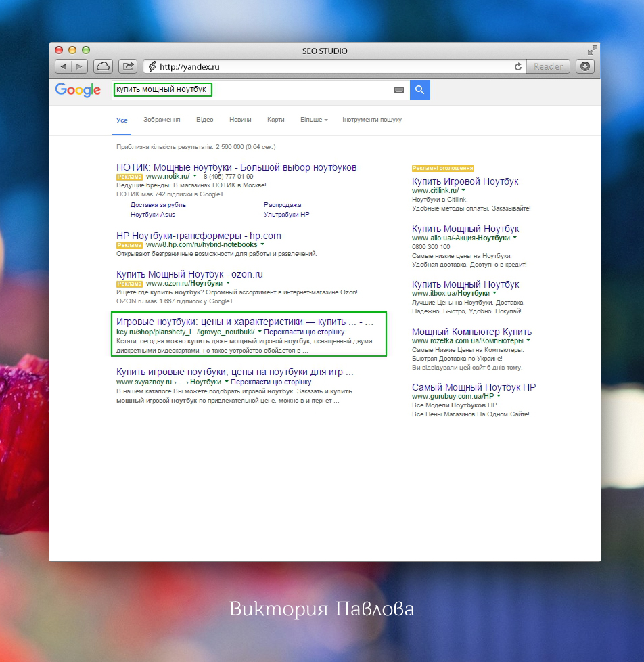
Task: Open the Доставка за рубль sitelink
Action: (158, 205)
